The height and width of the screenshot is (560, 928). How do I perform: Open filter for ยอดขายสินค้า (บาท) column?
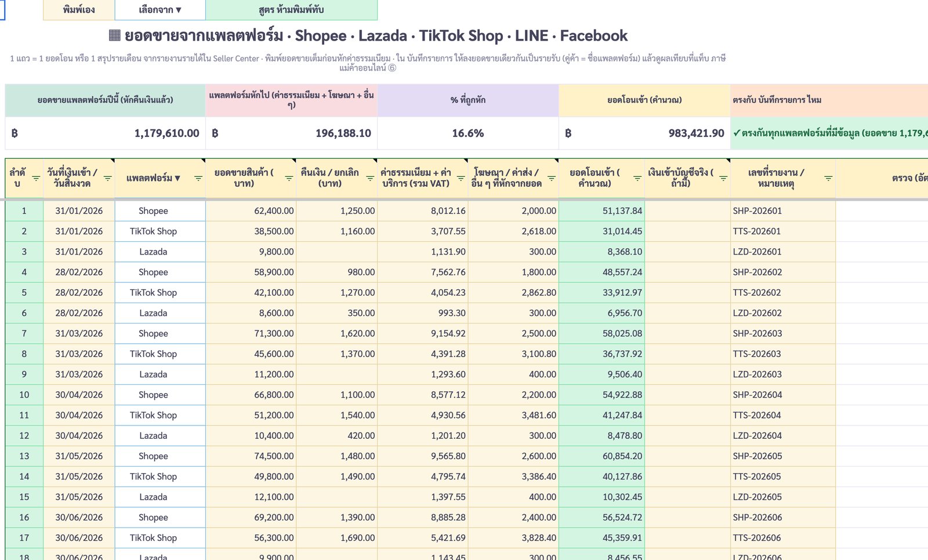(289, 178)
